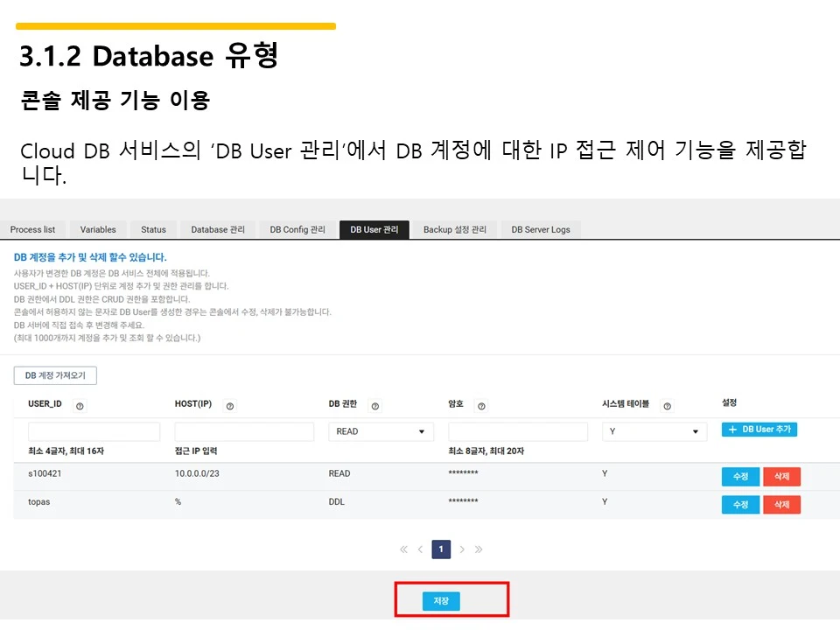Click 수정 button on the s100421 row

[x=740, y=476]
